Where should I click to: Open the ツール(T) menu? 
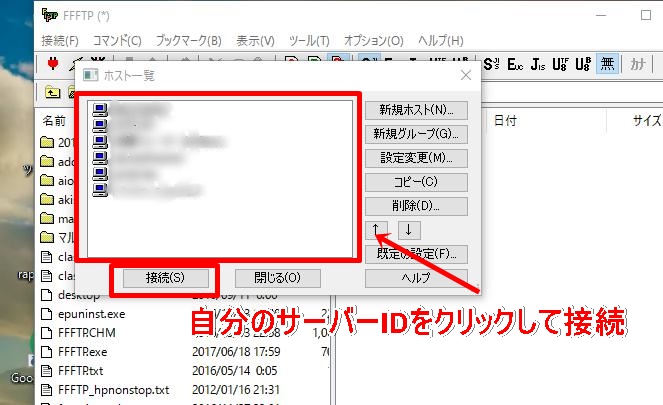(x=309, y=41)
